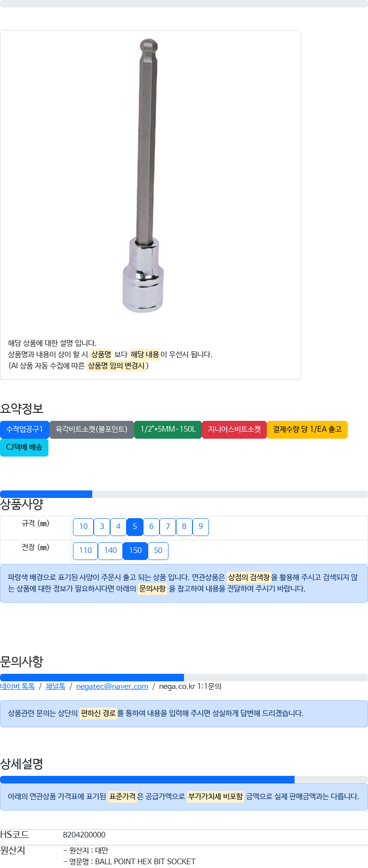This screenshot has width=368, height=868.
Task: Choose the 50 length option
Action: click(x=158, y=551)
